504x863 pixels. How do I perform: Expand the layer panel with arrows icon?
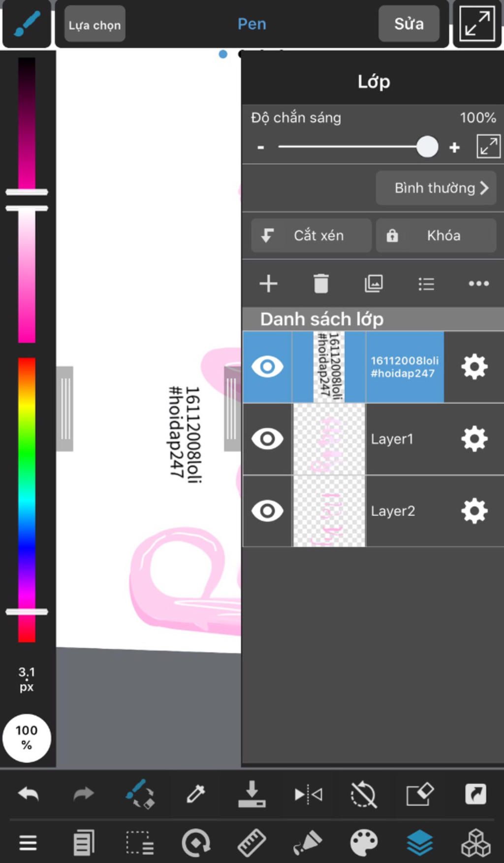[488, 147]
